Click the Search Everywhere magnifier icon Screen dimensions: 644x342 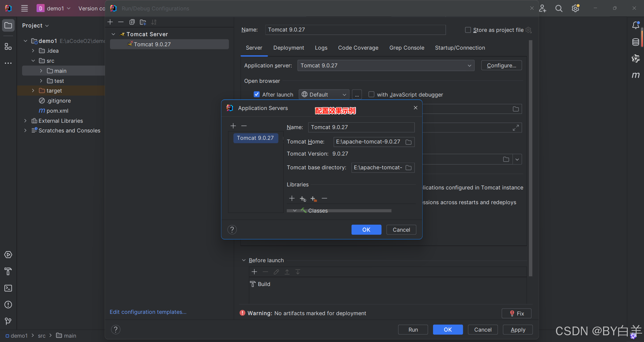[559, 8]
